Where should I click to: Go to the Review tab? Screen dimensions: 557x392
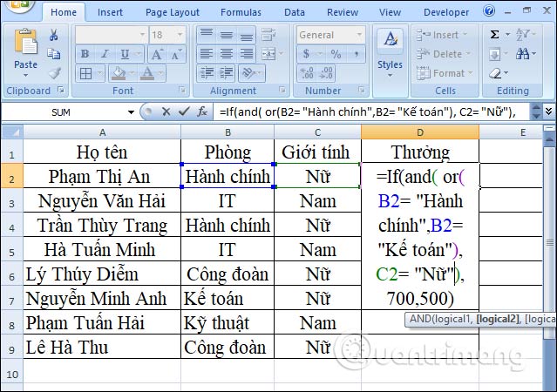click(x=343, y=12)
